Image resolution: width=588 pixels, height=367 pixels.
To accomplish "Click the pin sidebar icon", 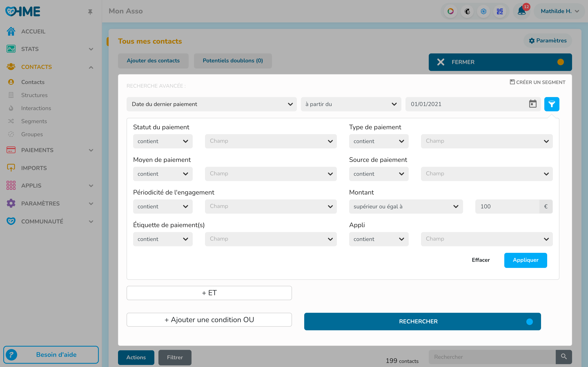I will (90, 12).
